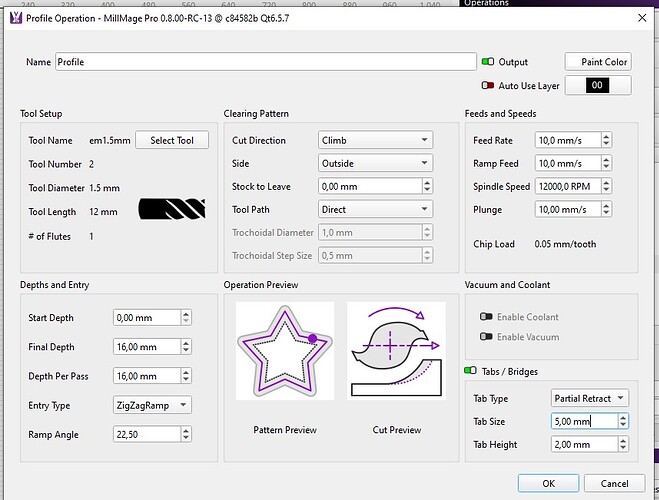Enable Vacuum toggle switch
The width and height of the screenshot is (659, 500).
(487, 337)
